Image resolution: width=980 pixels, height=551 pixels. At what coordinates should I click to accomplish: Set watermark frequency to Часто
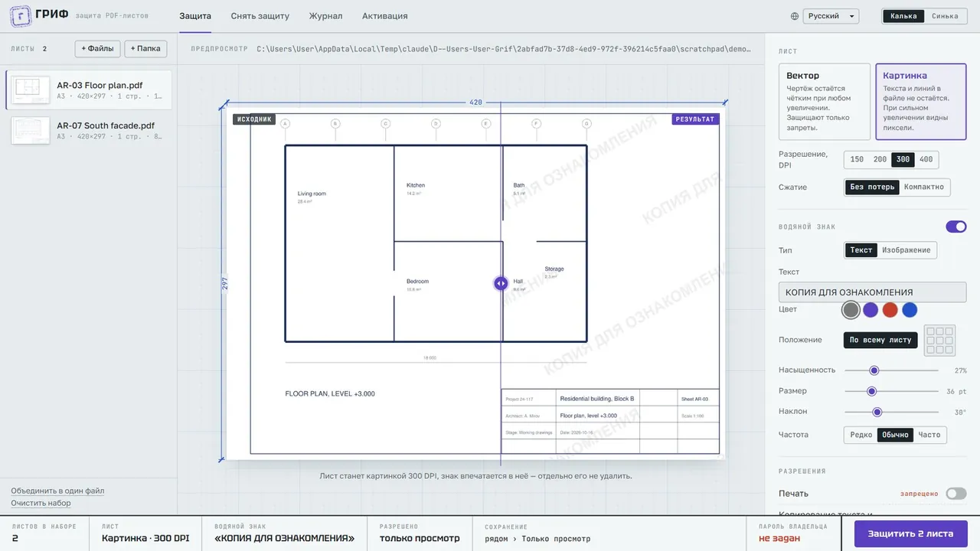[929, 435]
